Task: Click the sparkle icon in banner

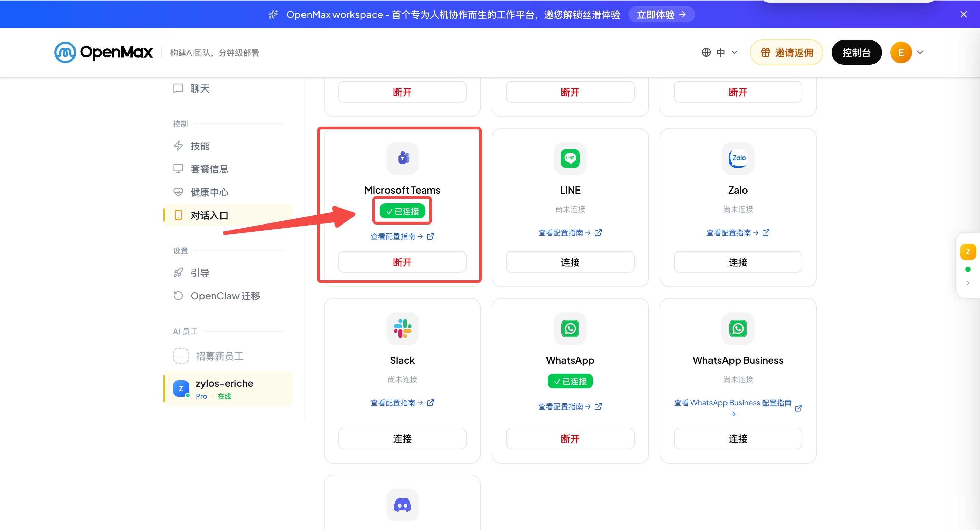Action: tap(273, 14)
